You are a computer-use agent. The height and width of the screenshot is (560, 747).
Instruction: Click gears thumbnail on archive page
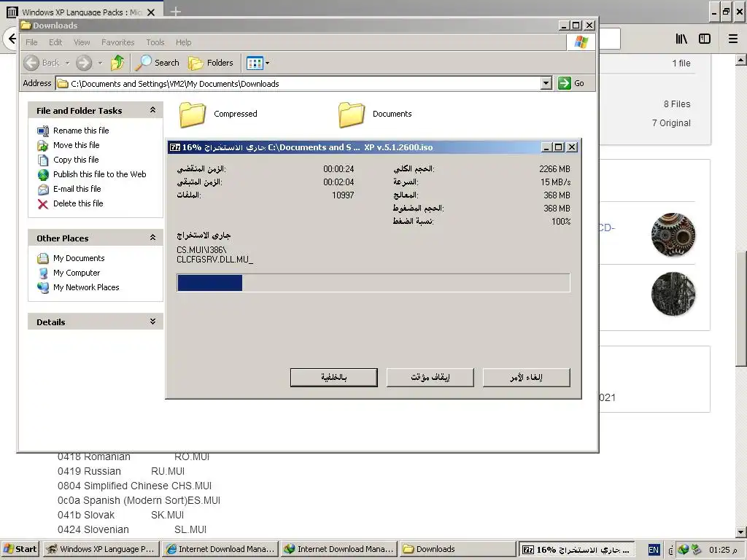673,235
